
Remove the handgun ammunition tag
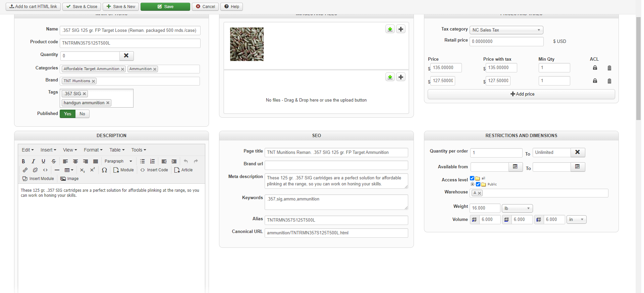point(108,103)
